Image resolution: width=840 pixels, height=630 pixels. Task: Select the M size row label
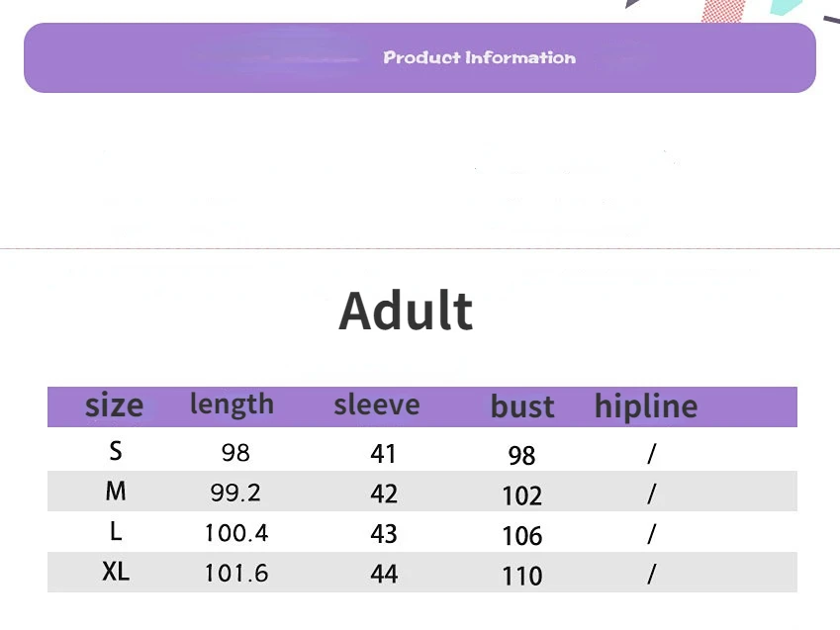116,492
